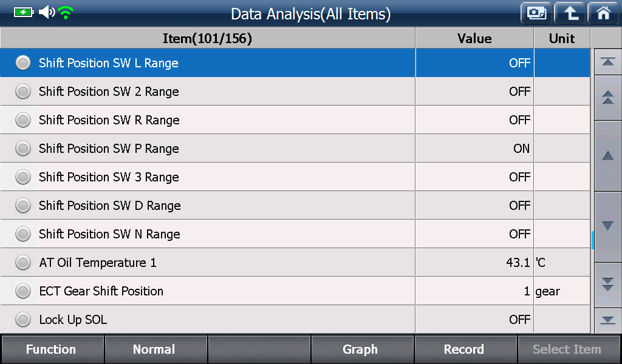
Task: Select ECT Gear Shift Position radio
Action: [x=23, y=291]
